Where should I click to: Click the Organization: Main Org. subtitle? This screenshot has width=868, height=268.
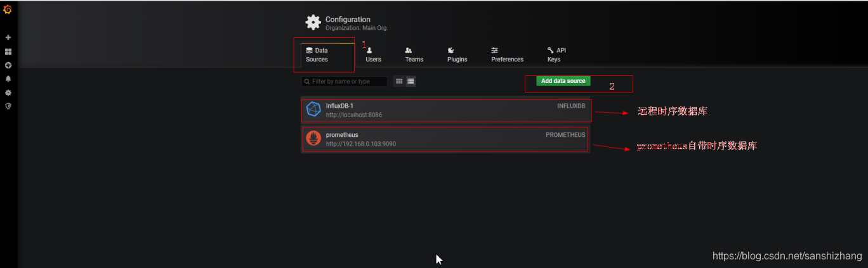(x=357, y=29)
